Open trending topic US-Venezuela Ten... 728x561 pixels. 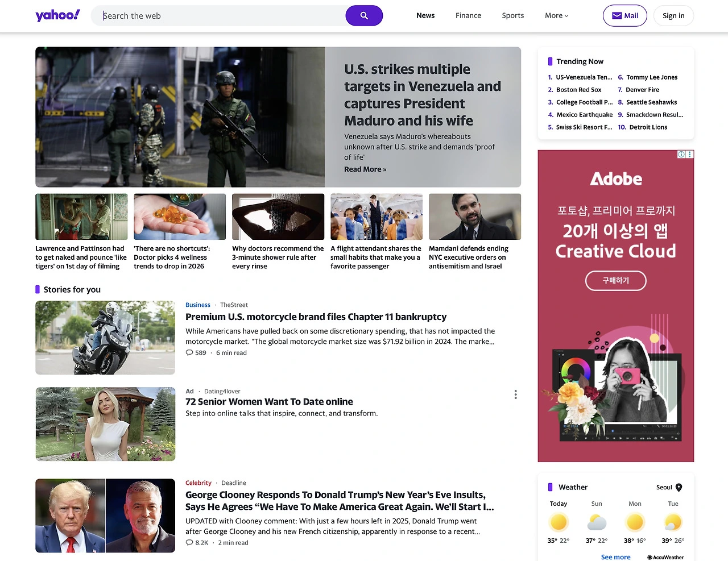[x=584, y=77]
